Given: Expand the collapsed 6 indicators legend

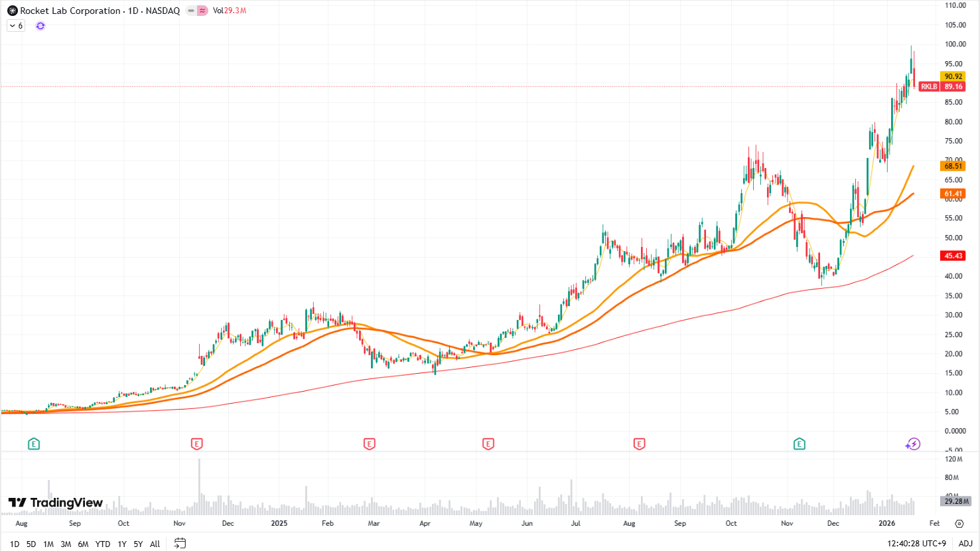Looking at the screenshot, I should (x=16, y=26).
